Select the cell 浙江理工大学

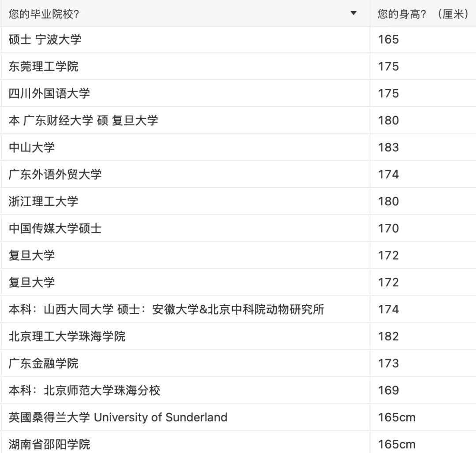pos(186,201)
